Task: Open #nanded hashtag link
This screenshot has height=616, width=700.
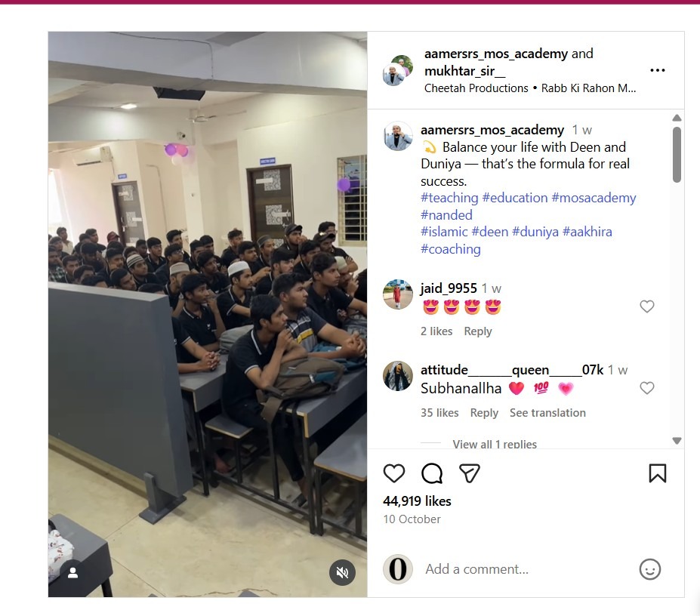Action: tap(446, 215)
